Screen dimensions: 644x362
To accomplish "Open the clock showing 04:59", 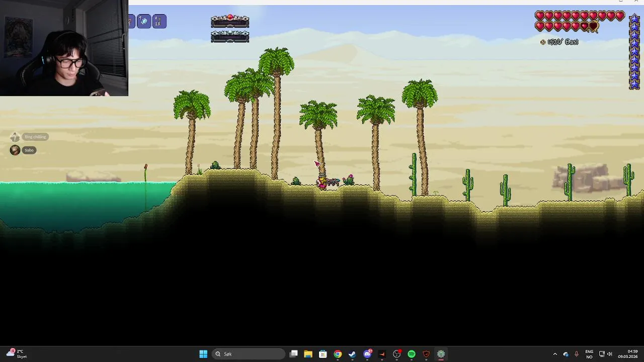I will point(628,354).
